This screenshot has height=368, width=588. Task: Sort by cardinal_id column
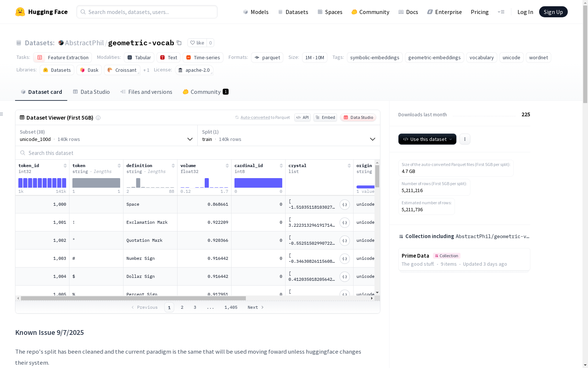[281, 166]
